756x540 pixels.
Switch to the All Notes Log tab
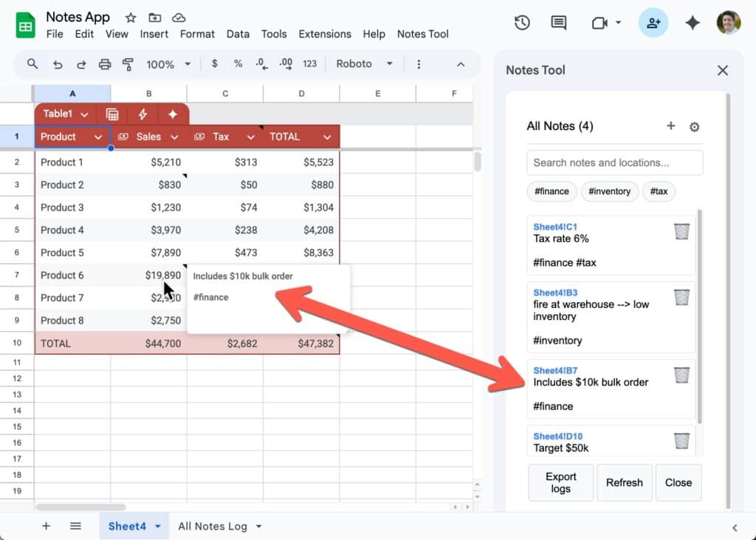click(213, 526)
